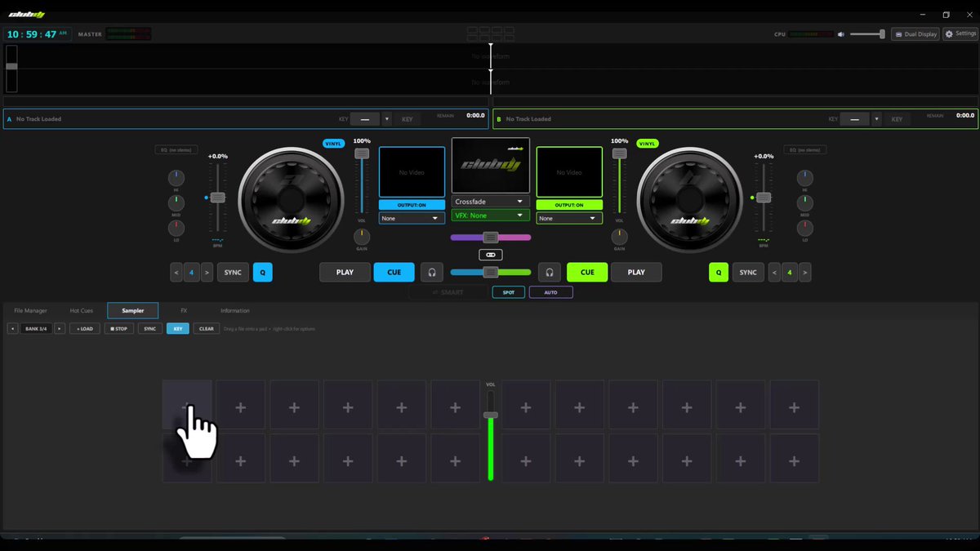
Task: Toggle deck A VINYL mode
Action: tap(333, 144)
